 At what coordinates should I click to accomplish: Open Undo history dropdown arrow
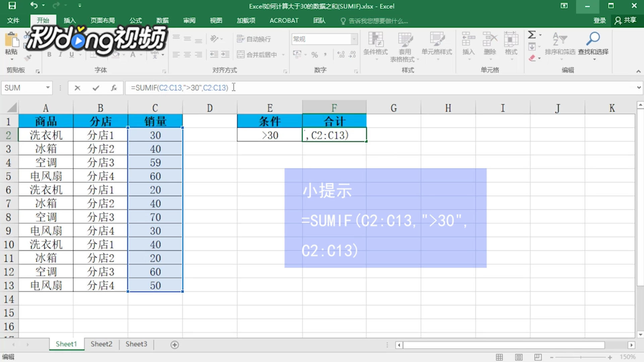pos(43,5)
